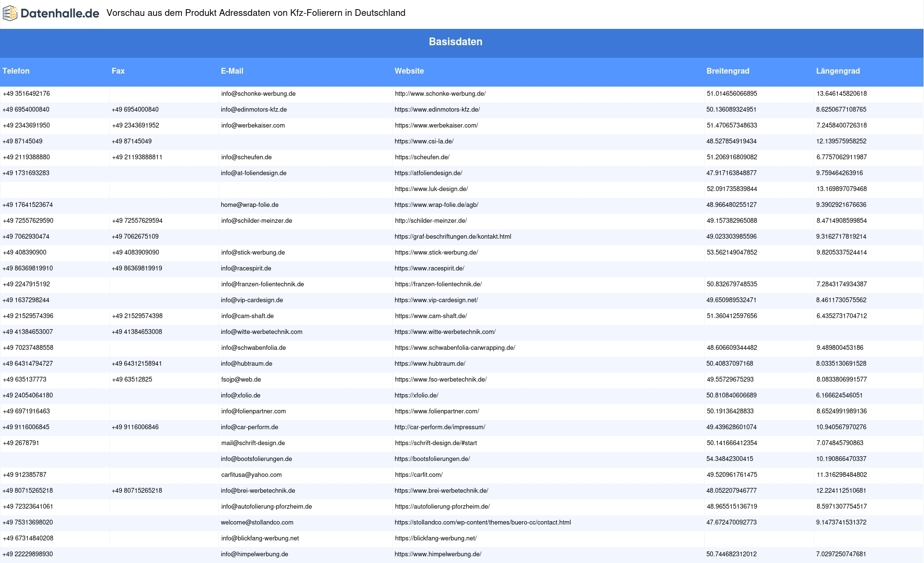The height and width of the screenshot is (563, 924).
Task: Open the himpelwerbung.de website link
Action: (438, 554)
